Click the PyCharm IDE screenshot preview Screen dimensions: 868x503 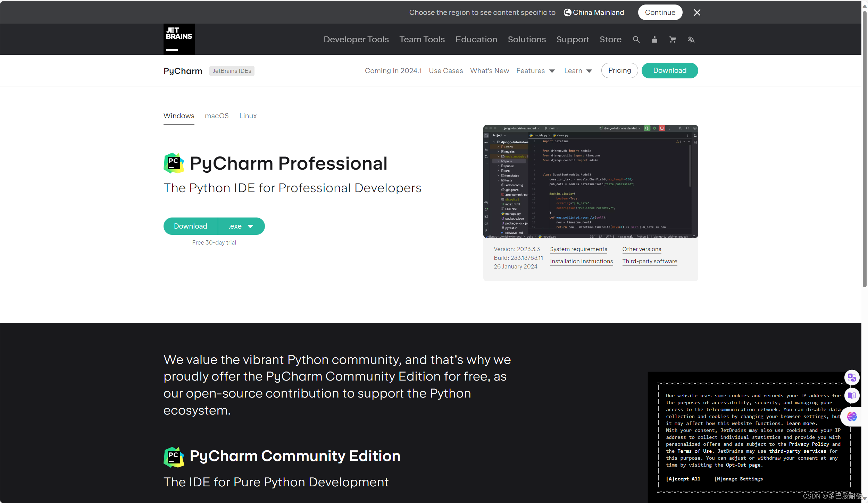[x=590, y=181]
